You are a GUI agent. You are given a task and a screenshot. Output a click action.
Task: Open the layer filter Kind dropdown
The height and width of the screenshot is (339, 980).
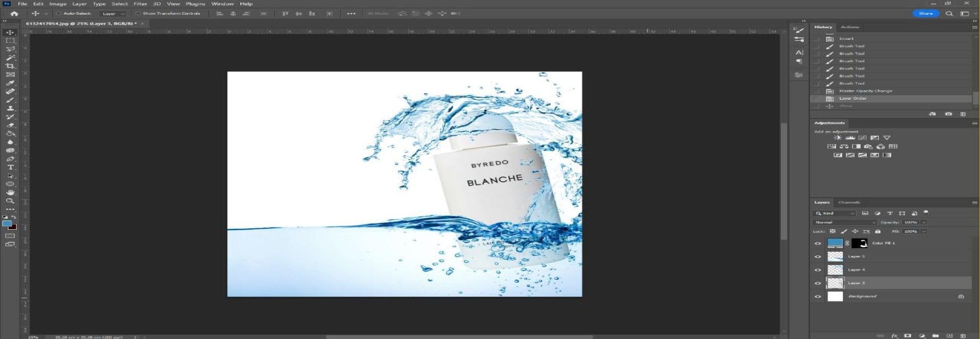pos(835,213)
